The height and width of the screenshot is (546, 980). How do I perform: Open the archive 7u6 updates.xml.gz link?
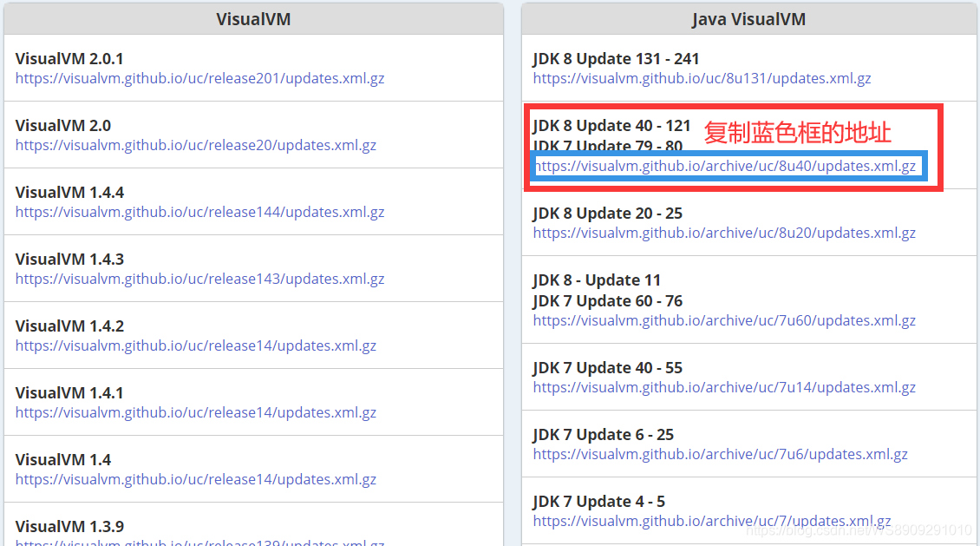click(x=720, y=454)
